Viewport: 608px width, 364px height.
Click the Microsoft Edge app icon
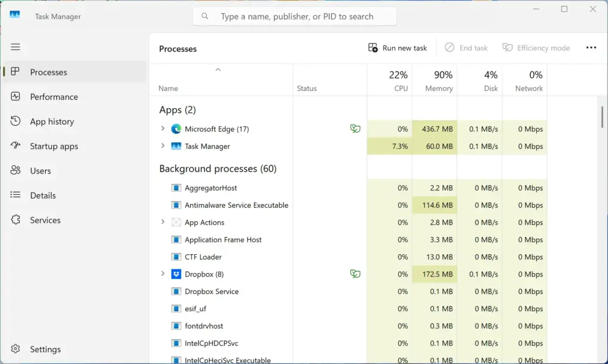(x=176, y=129)
